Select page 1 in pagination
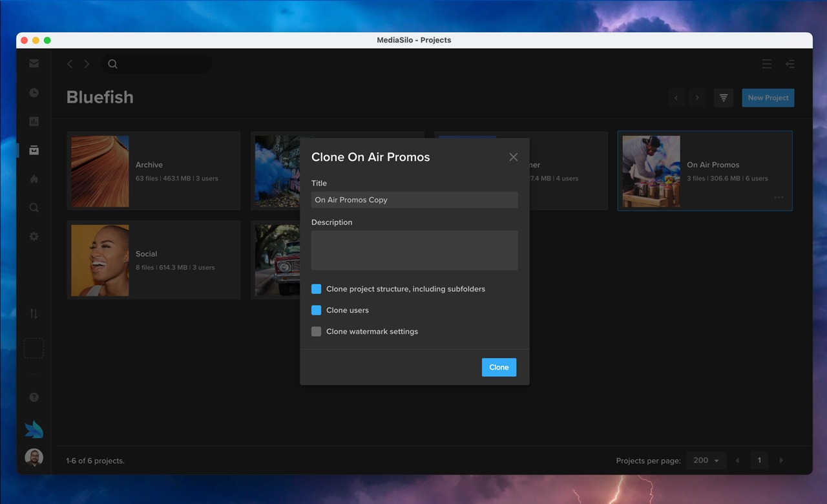827x504 pixels. pos(759,460)
